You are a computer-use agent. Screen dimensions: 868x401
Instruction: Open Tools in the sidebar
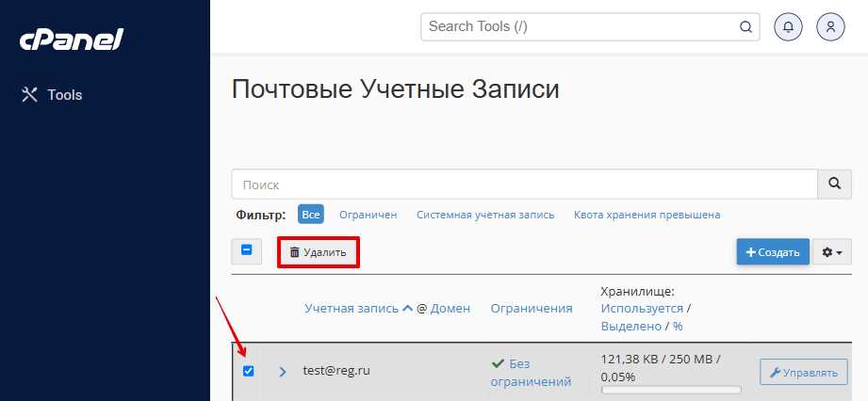coord(52,94)
